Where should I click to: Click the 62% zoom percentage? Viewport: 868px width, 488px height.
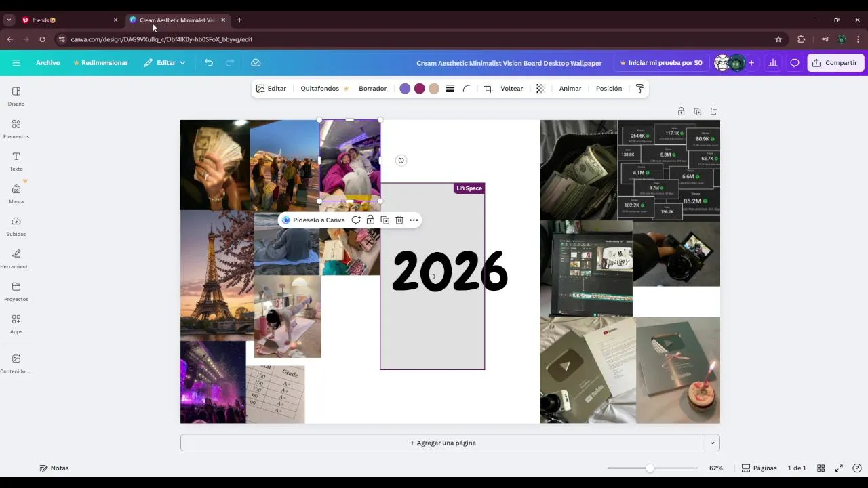716,468
